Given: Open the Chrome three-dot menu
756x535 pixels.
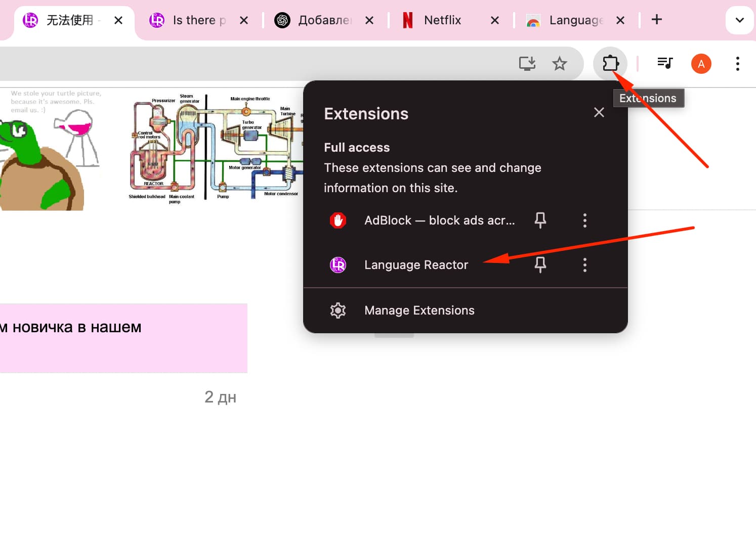Looking at the screenshot, I should pos(737,64).
